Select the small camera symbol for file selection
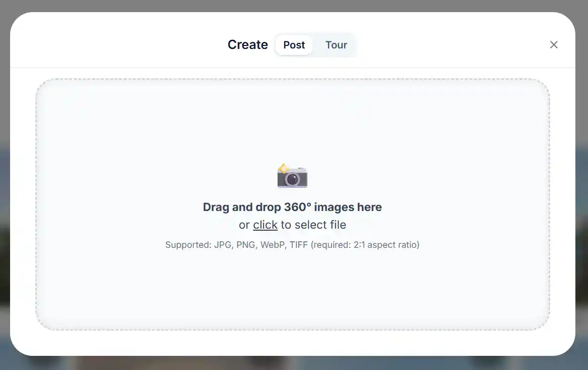Screen dimensions: 588x370 pos(293,175)
